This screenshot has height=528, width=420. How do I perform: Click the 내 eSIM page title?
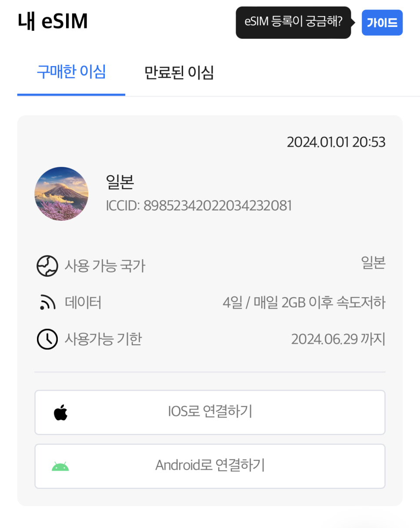click(x=53, y=22)
